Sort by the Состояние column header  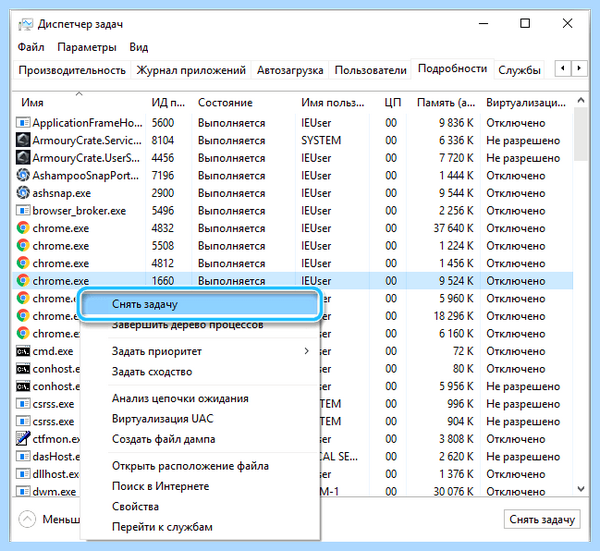click(x=243, y=103)
